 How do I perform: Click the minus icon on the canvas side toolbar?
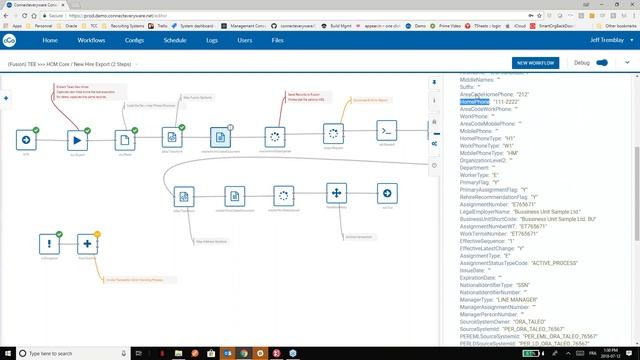437,134
